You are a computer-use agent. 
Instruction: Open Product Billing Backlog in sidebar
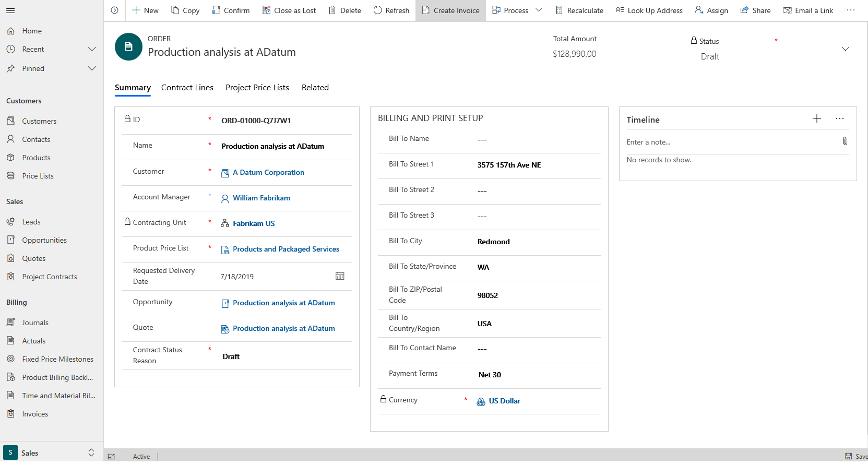57,377
